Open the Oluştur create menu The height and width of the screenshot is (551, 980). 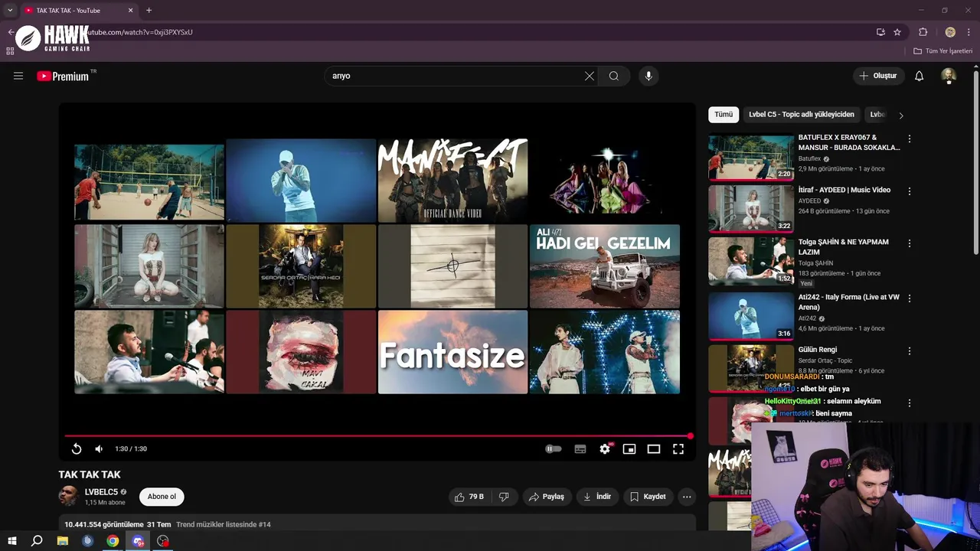878,76
